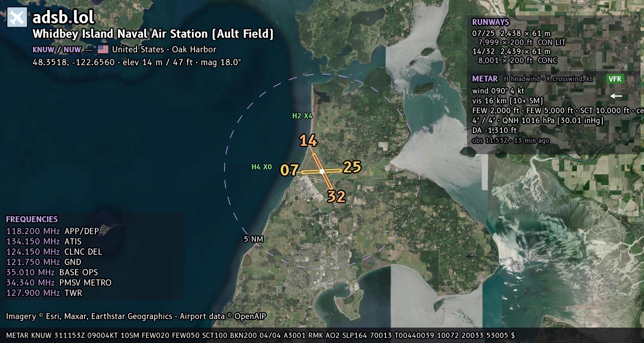Click the United States flag icon

pos(103,49)
